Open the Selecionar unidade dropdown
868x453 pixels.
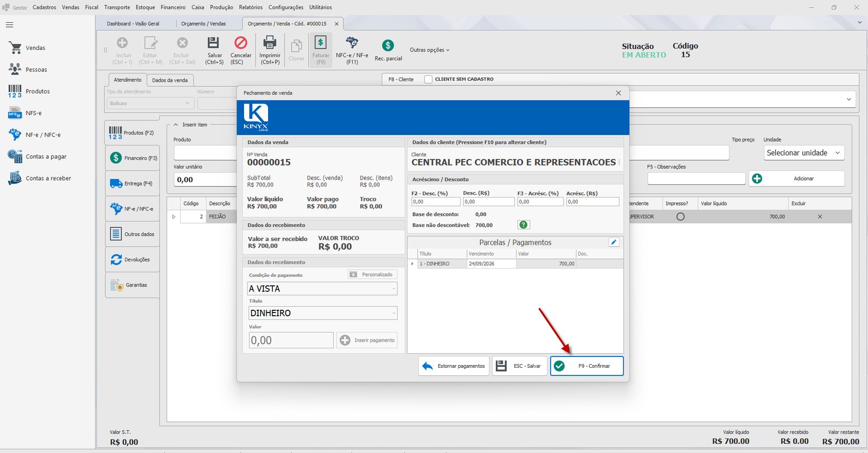coord(804,153)
